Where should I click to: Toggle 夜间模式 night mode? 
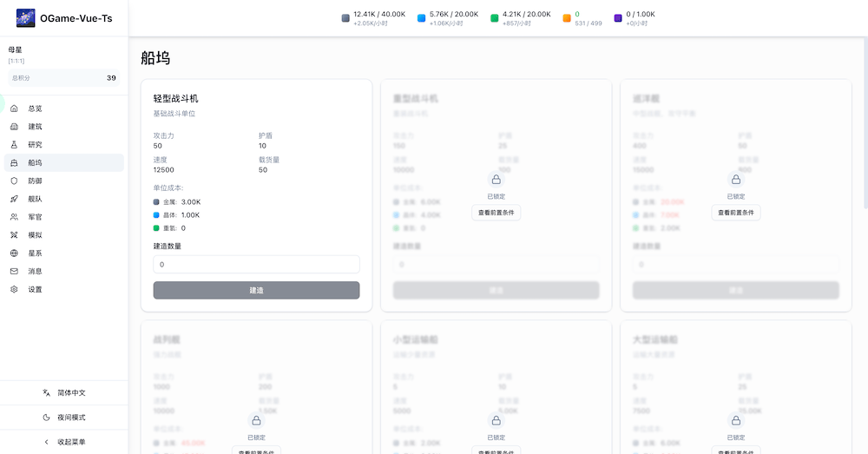point(64,418)
